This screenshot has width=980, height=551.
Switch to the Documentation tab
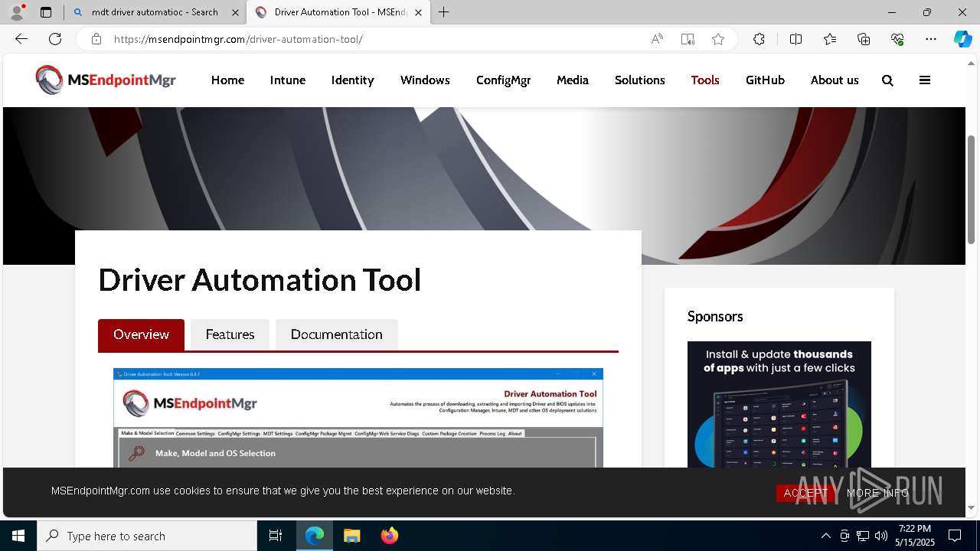[337, 334]
